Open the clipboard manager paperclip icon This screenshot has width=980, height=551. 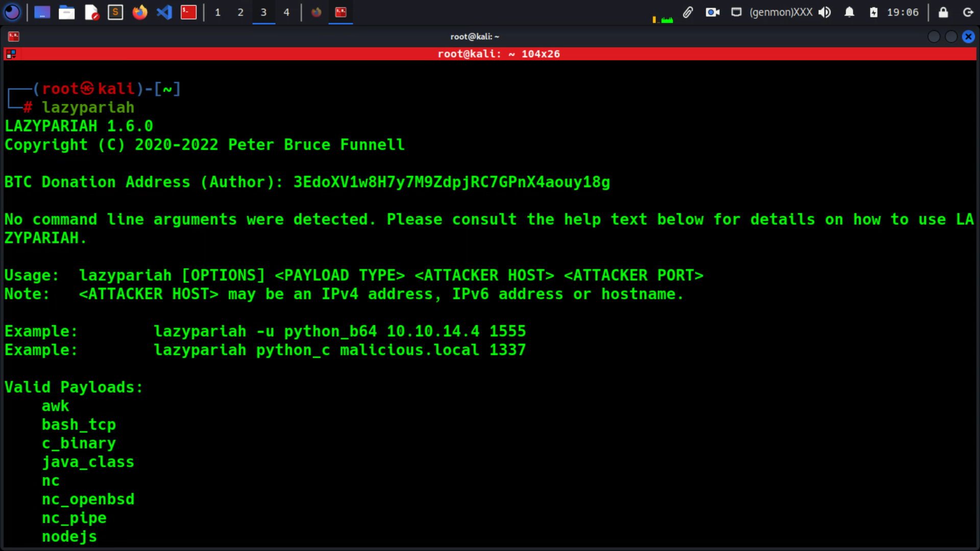point(688,12)
